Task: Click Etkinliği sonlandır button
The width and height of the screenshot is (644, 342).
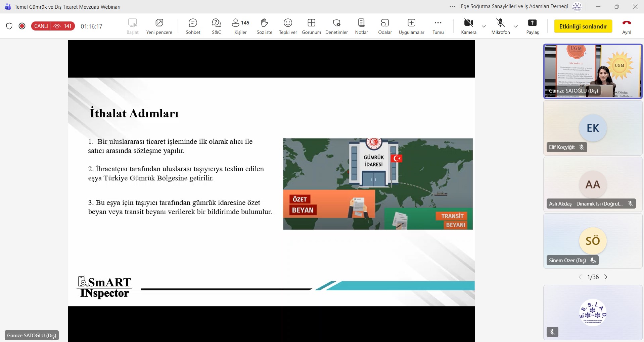Action: click(583, 26)
